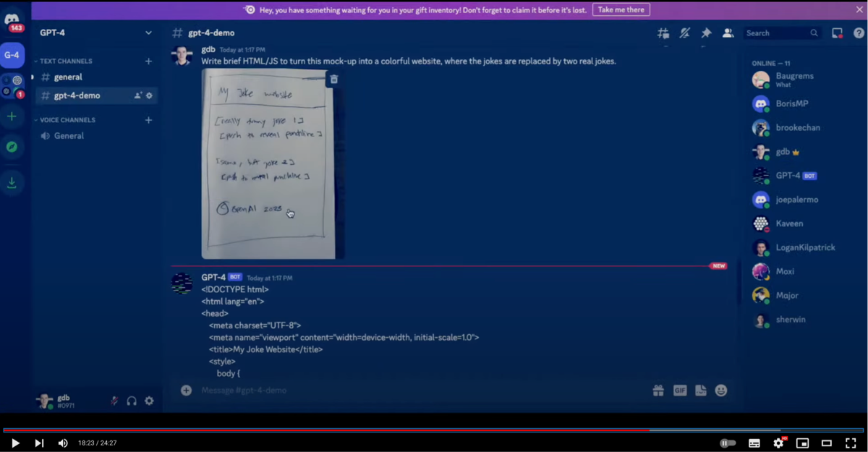Toggle microphone mute in user panel
The width and height of the screenshot is (868, 452).
pos(114,401)
